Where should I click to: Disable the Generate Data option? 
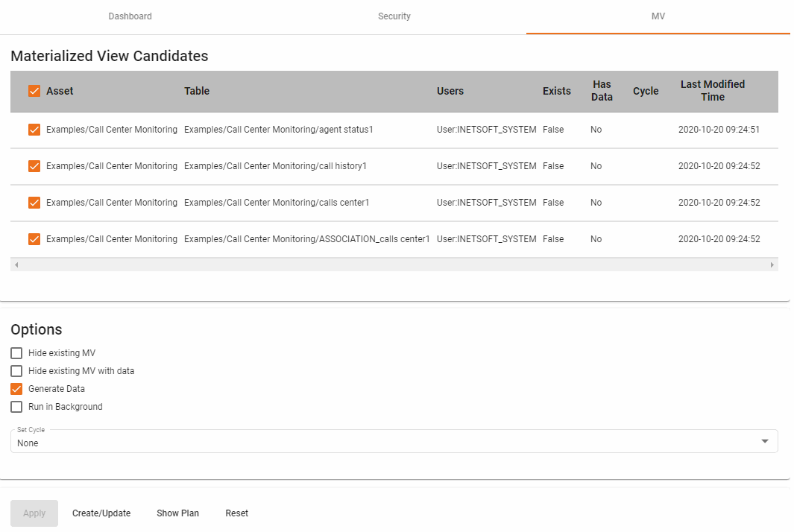coord(16,388)
